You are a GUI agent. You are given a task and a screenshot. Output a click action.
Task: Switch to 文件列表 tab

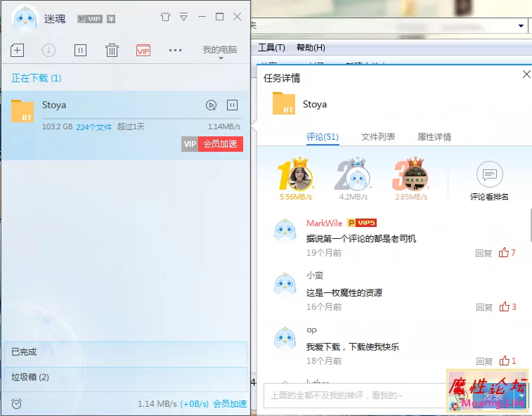[x=378, y=137]
